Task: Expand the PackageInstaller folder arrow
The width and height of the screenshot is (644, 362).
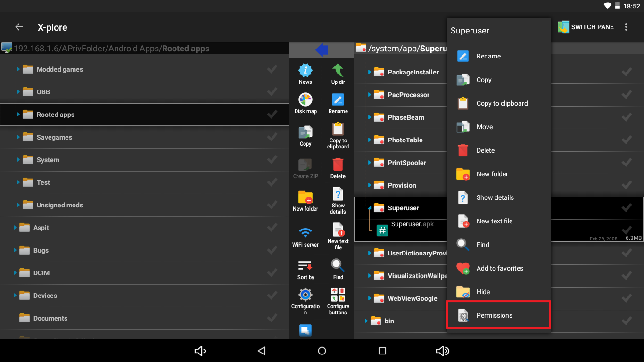Action: 370,72
